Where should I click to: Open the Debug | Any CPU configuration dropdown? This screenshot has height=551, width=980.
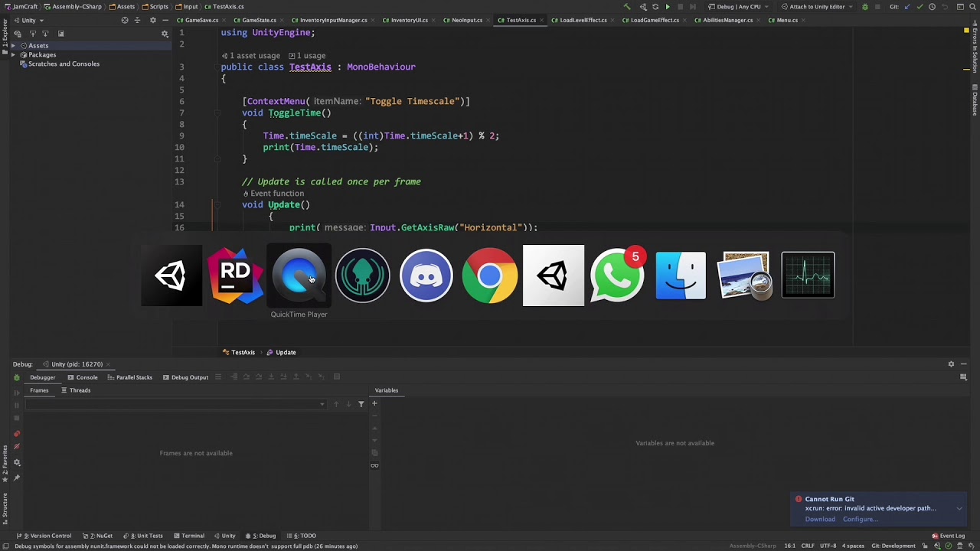738,7
